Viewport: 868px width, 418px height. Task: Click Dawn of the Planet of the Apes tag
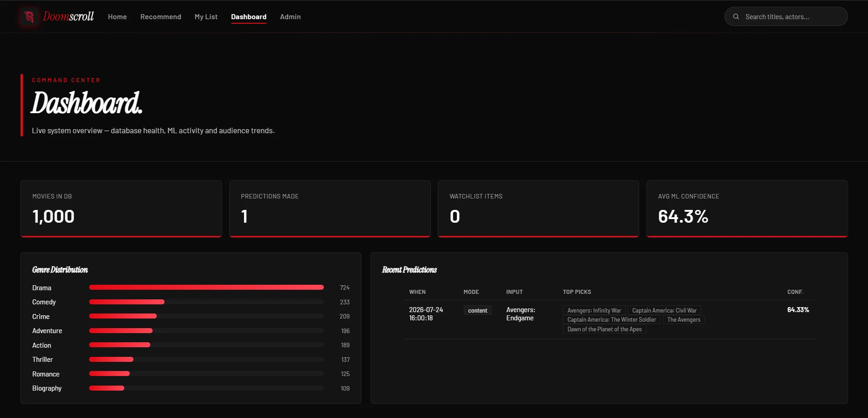coord(604,329)
